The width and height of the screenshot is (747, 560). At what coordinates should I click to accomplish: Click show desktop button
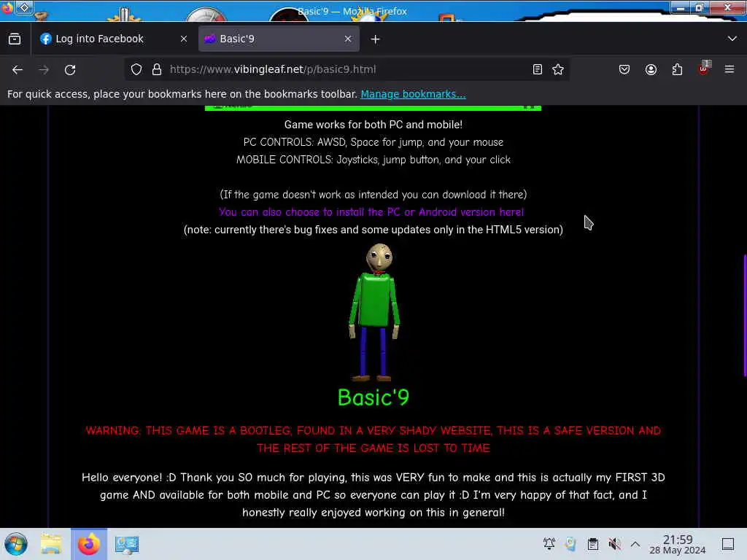tap(728, 544)
